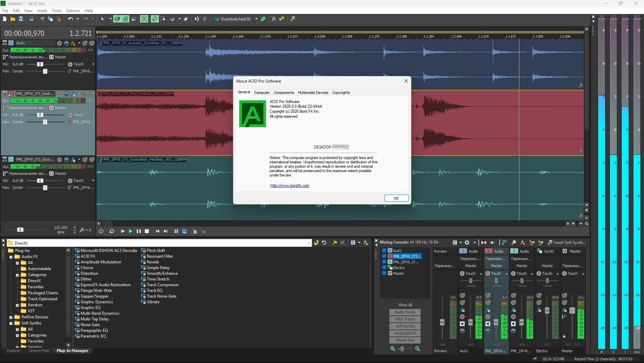Expand the ReWire Devices tree node
The width and height of the screenshot is (644, 363).
pos(11,317)
